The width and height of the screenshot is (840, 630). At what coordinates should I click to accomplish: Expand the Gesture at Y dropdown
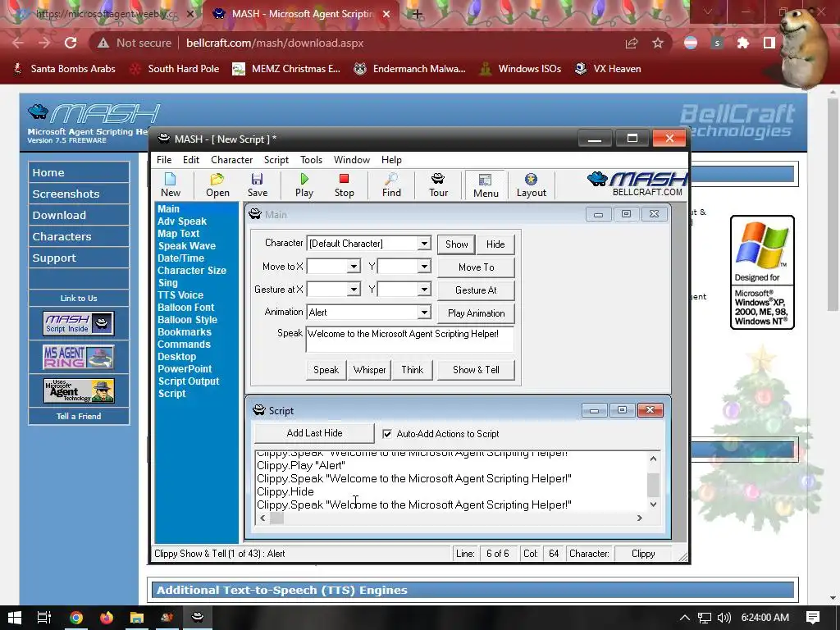(424, 290)
